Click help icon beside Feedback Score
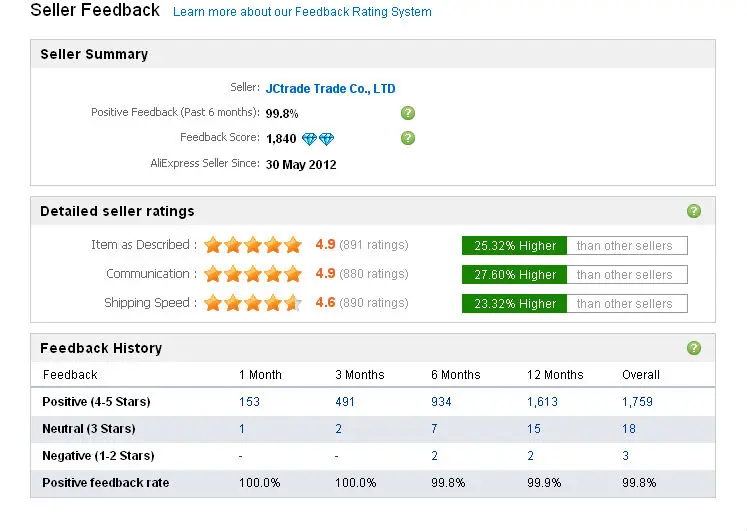 click(408, 138)
